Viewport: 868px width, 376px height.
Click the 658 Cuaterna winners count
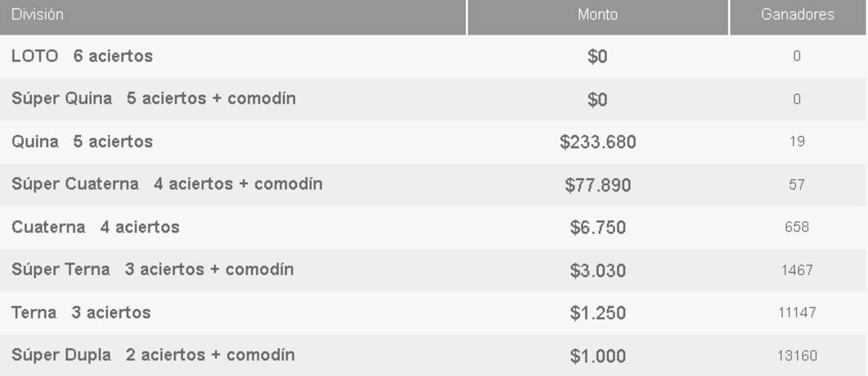(x=797, y=227)
